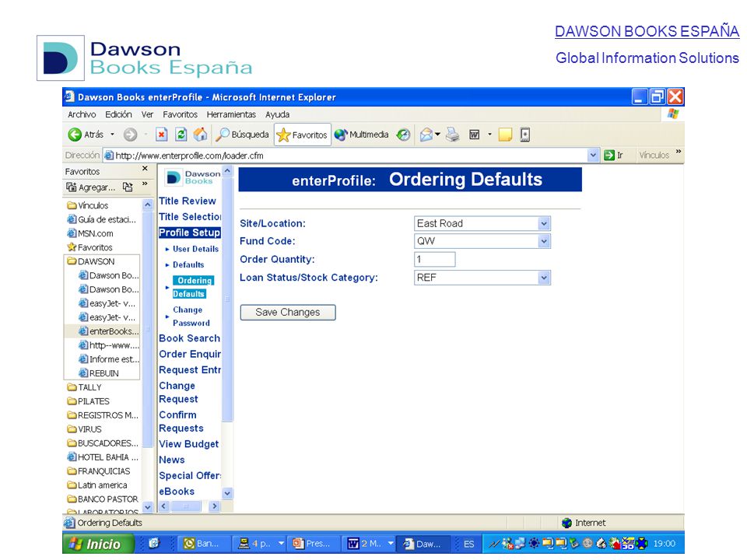The width and height of the screenshot is (747, 560).
Task: Open the Inicio start button
Action: click(x=99, y=544)
